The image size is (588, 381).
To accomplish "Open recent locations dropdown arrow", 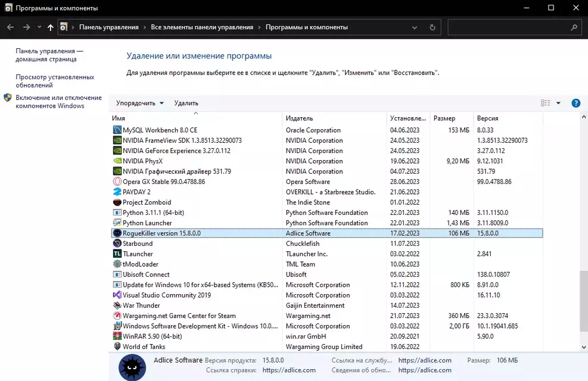I will pos(39,27).
